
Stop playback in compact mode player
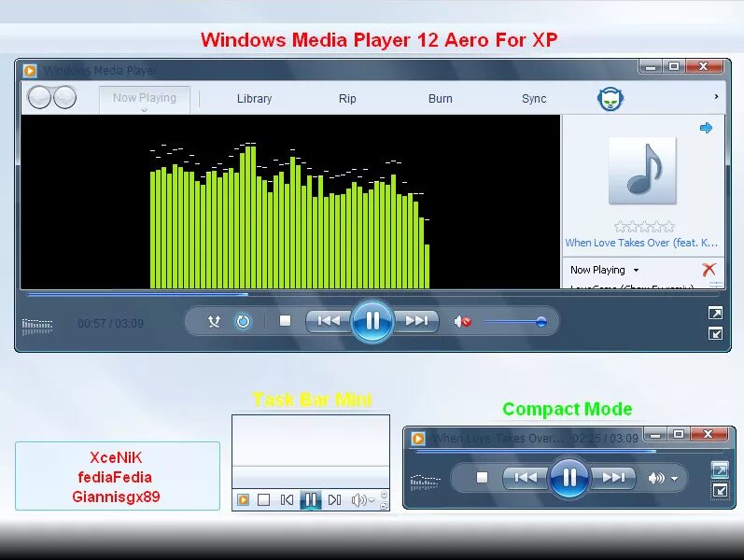(x=482, y=478)
